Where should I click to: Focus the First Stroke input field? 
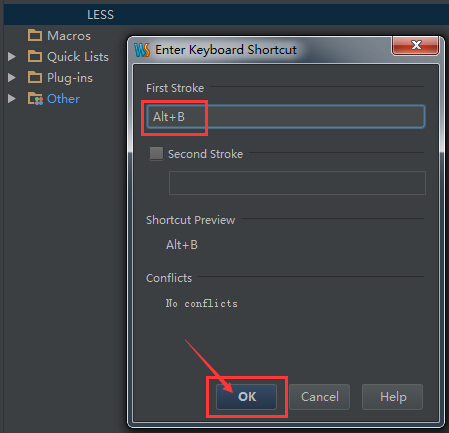click(x=286, y=117)
